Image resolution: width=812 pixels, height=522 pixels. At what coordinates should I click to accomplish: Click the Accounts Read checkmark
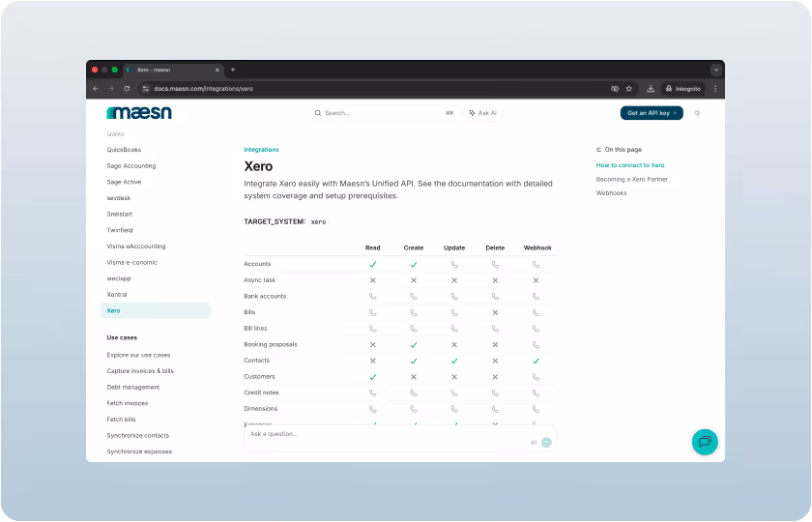(373, 264)
